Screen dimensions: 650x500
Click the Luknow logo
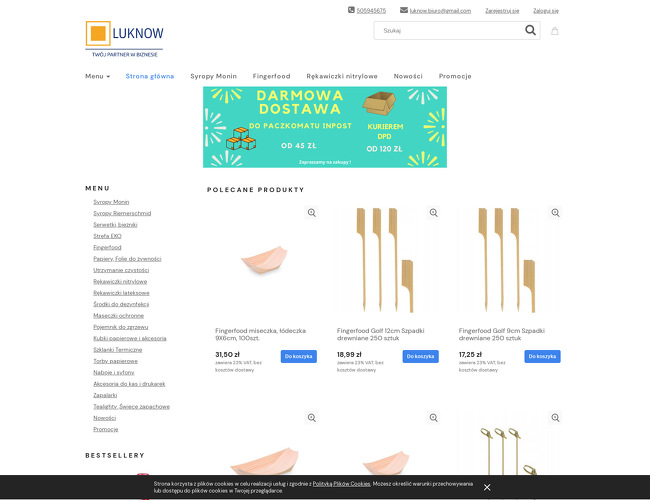pyautogui.click(x=124, y=39)
